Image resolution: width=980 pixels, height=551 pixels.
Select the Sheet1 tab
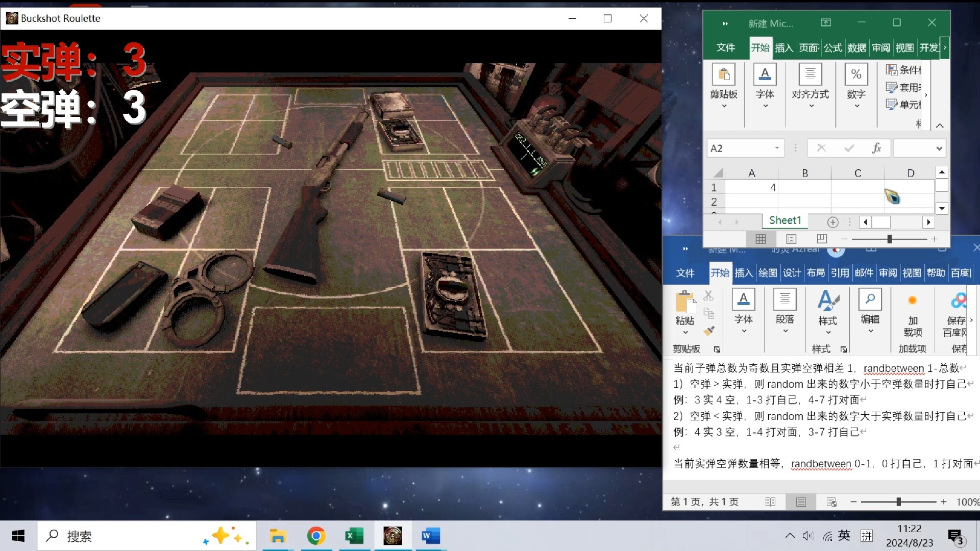tap(785, 220)
